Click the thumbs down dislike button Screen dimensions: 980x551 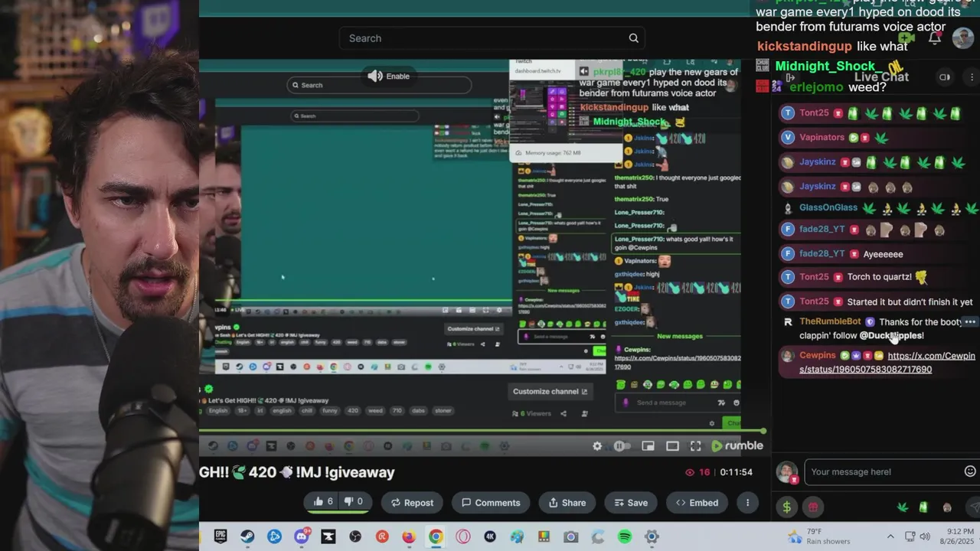pos(354,502)
